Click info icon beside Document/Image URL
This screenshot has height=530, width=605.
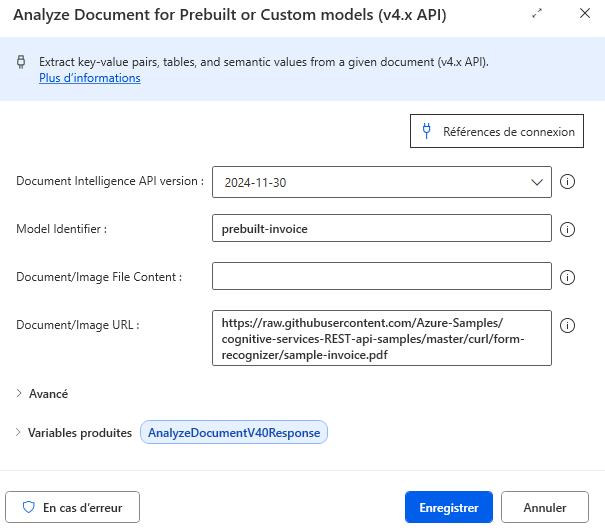tap(567, 325)
